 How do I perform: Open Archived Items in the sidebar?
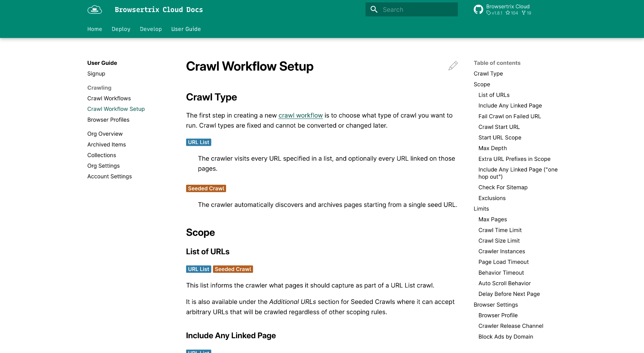[107, 144]
